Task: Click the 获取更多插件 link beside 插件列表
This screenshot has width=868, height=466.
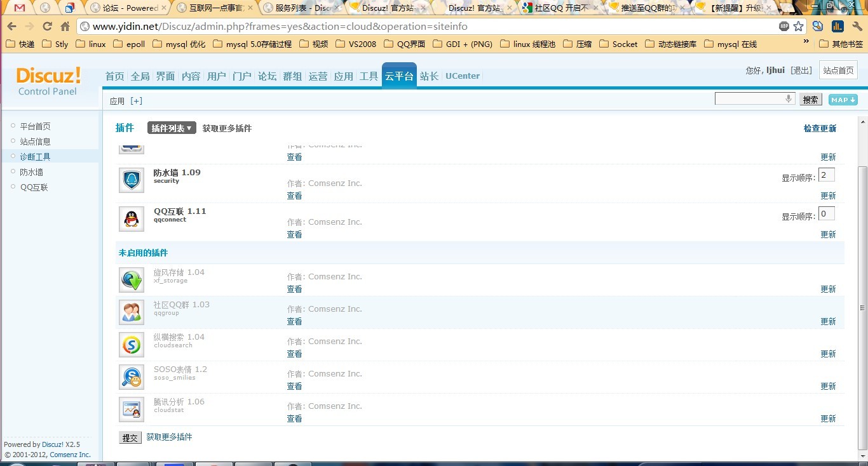Action: (227, 128)
